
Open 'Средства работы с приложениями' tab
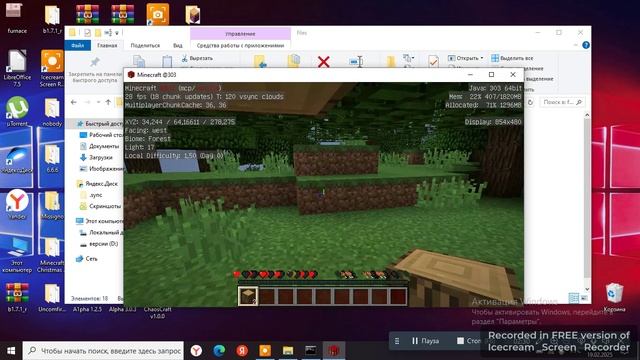tap(240, 45)
